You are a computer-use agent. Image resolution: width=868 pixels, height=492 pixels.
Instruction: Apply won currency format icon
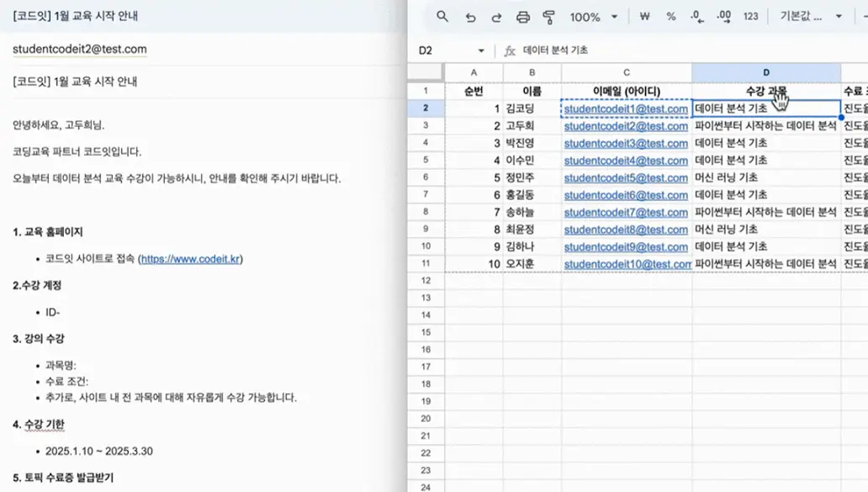[x=645, y=17]
